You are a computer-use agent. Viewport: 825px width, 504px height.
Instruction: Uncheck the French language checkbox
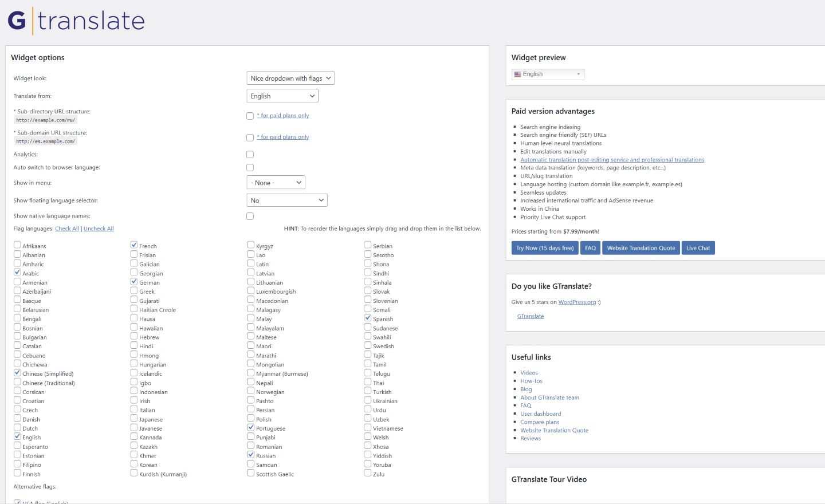(x=134, y=245)
